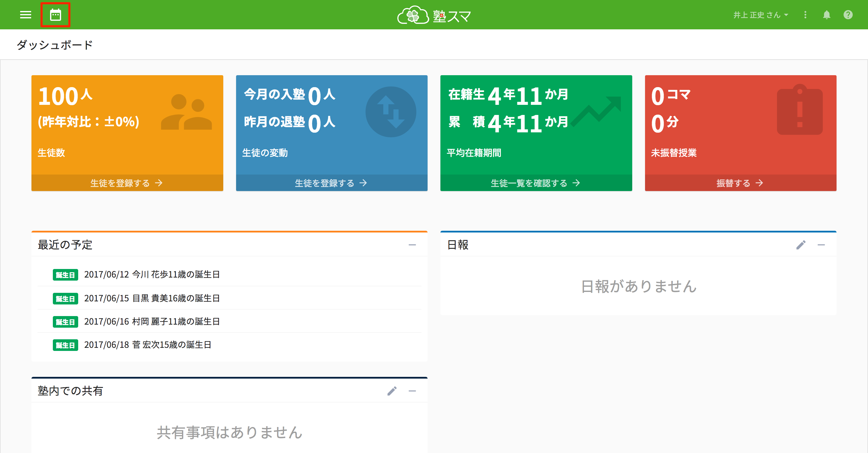This screenshot has height=453, width=868.
Task: Click the 誕生日 tag for 菅 宏次
Action: [x=65, y=345]
